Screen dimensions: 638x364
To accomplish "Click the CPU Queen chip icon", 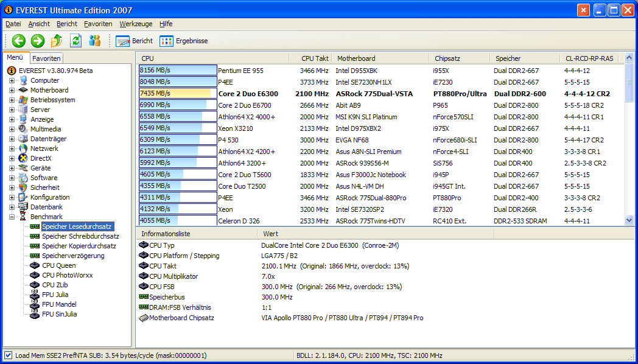I will point(35,265).
